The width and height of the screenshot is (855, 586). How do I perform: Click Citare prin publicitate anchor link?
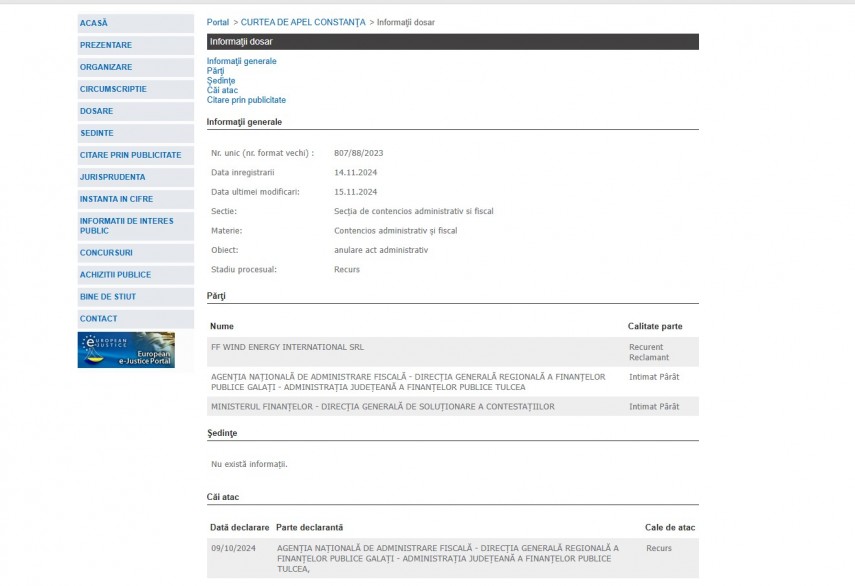pos(246,100)
